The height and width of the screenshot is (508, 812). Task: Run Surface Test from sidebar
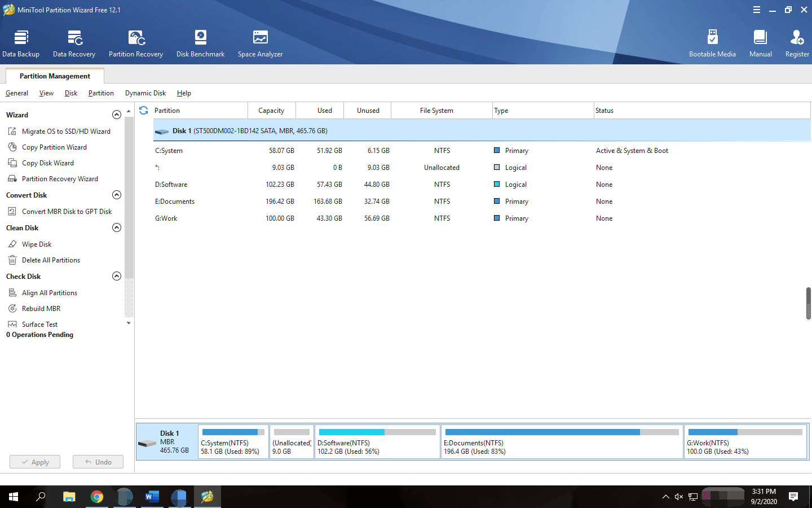[39, 324]
